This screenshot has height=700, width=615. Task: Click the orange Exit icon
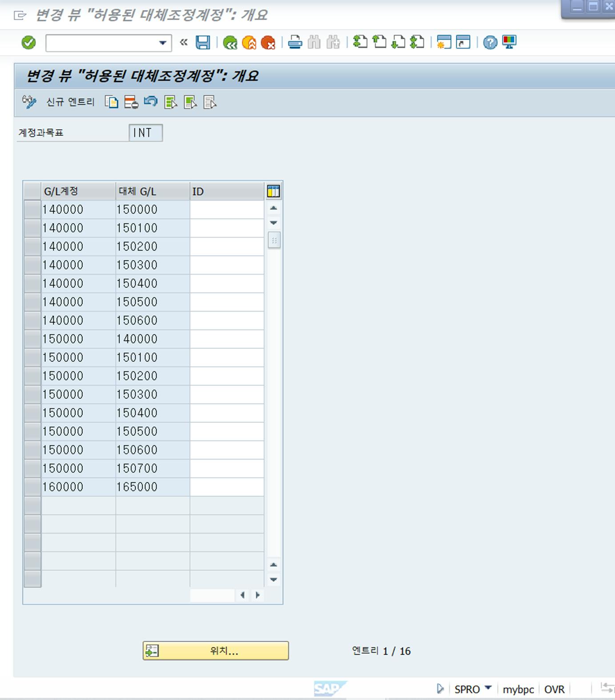(249, 43)
